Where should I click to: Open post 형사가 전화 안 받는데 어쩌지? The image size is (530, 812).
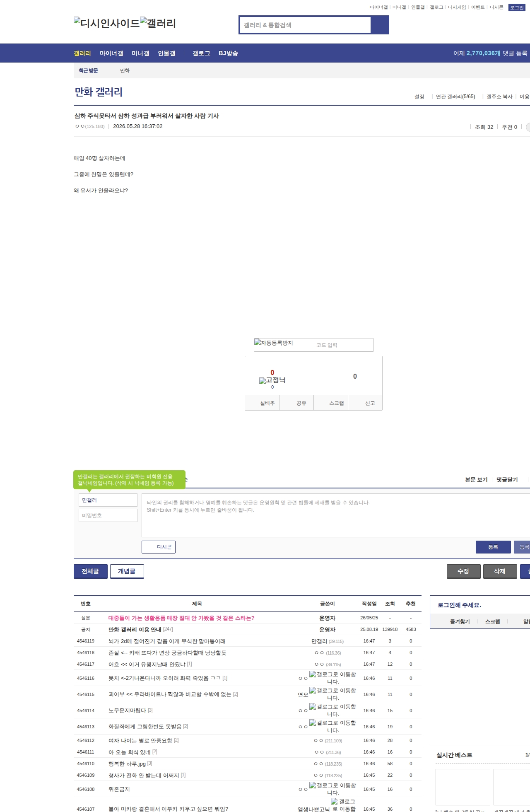[144, 775]
